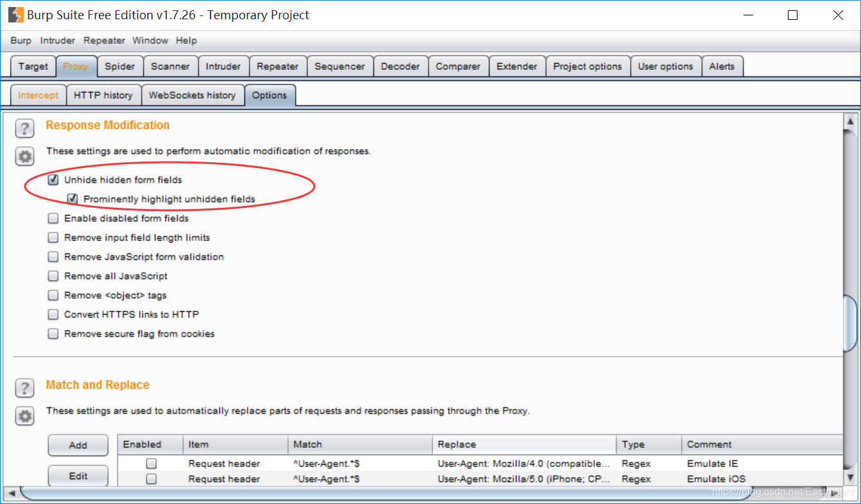Click the Add button for match rules

coord(78,445)
